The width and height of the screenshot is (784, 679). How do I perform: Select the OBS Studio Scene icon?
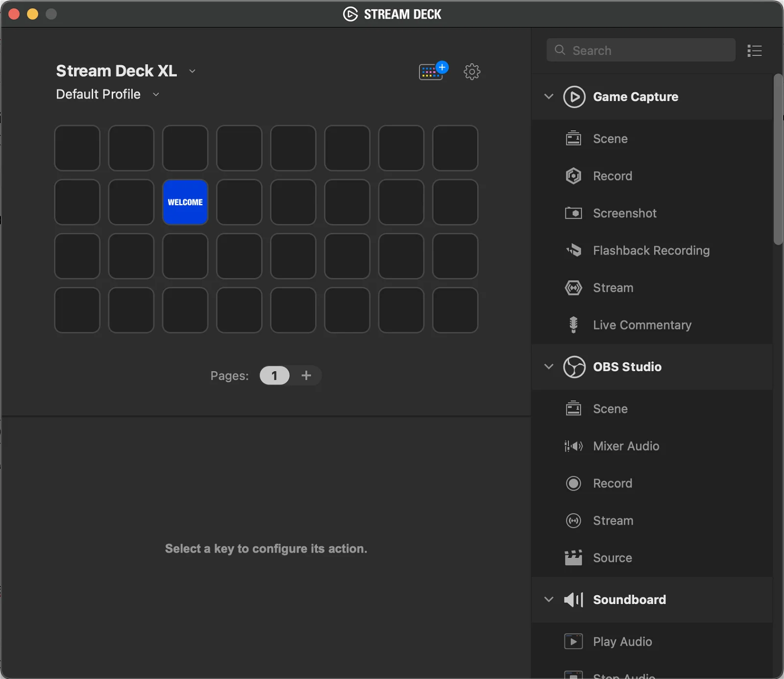pos(574,409)
